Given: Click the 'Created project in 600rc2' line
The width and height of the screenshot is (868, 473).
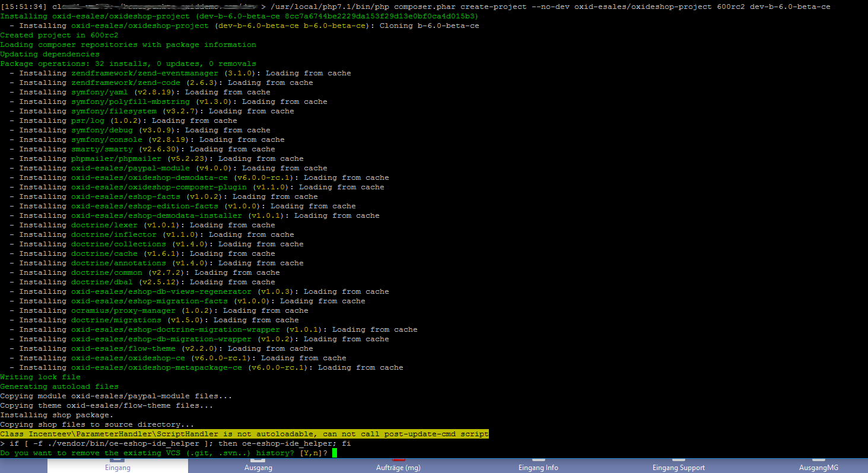Looking at the screenshot, I should point(59,35).
